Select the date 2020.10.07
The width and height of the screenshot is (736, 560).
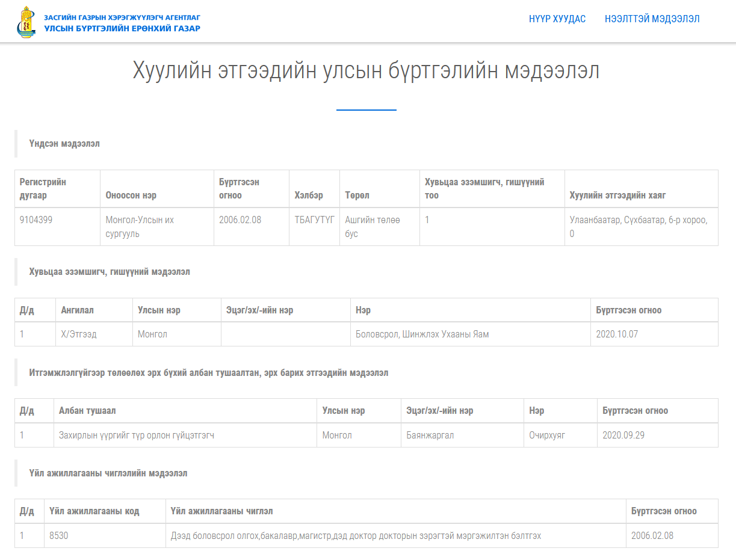coord(617,334)
